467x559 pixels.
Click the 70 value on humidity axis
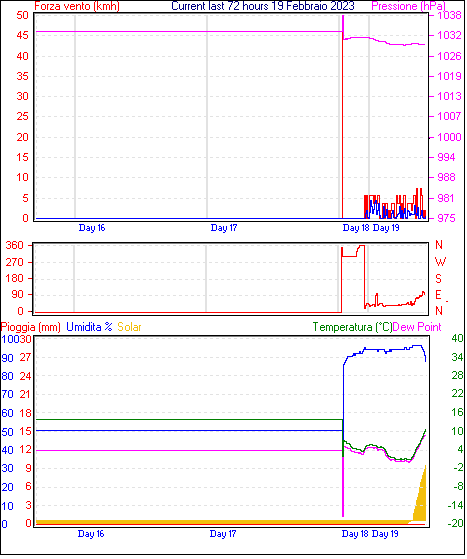point(7,394)
